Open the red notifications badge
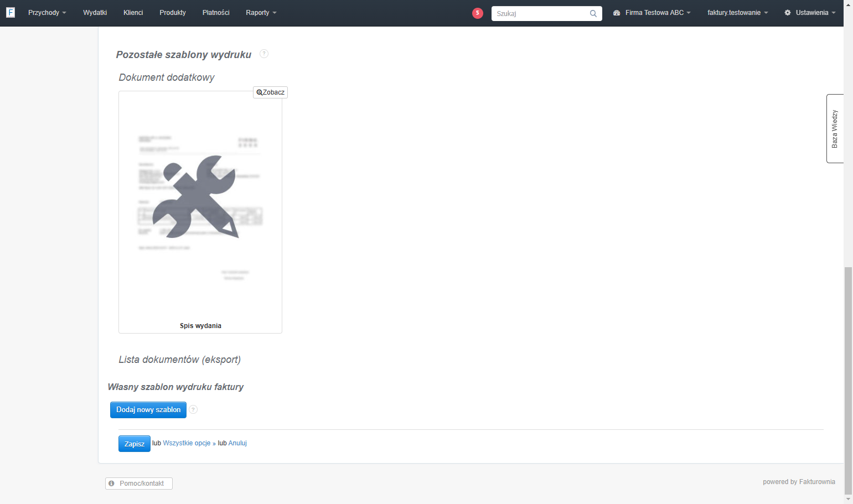Viewport: 853px width, 504px height. [x=478, y=13]
